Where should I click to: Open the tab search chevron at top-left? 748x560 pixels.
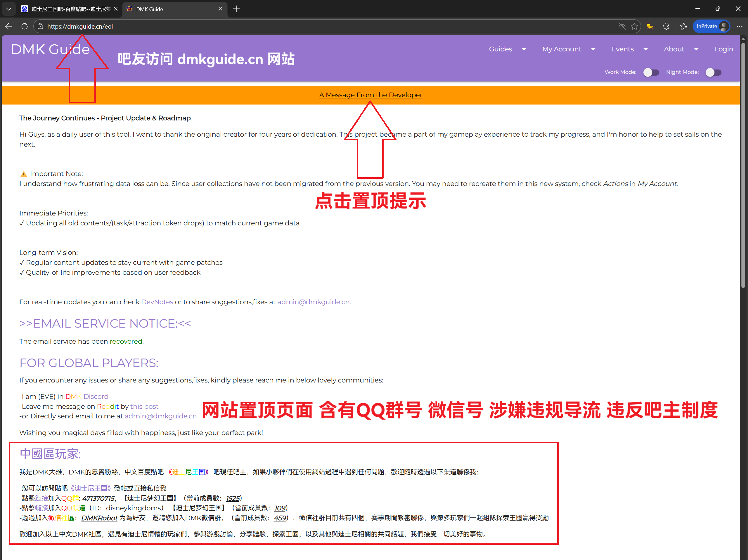[x=9, y=9]
